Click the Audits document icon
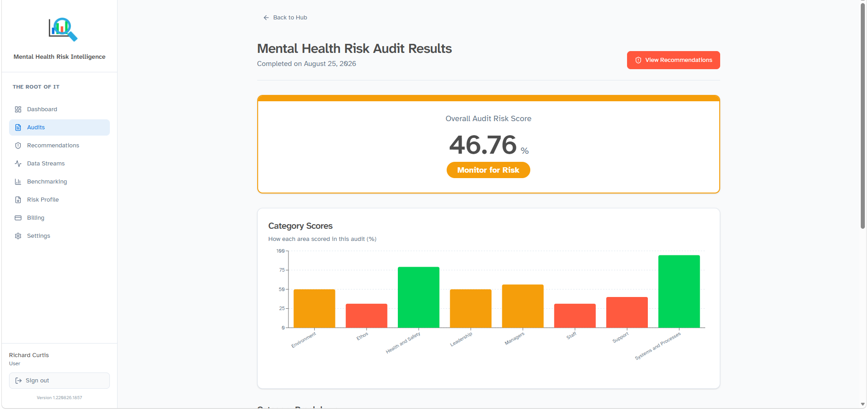The width and height of the screenshot is (868, 410). click(18, 127)
